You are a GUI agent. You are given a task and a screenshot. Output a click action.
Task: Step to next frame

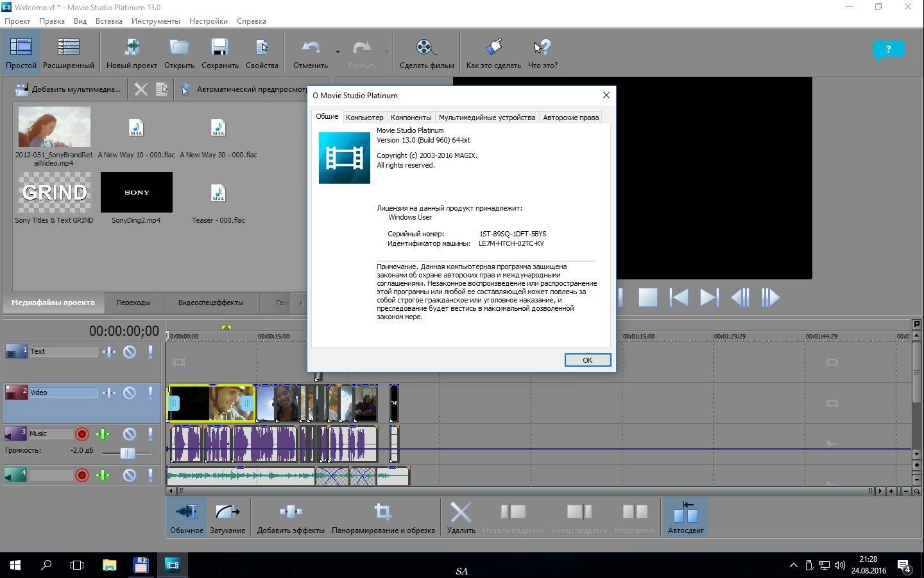point(770,297)
